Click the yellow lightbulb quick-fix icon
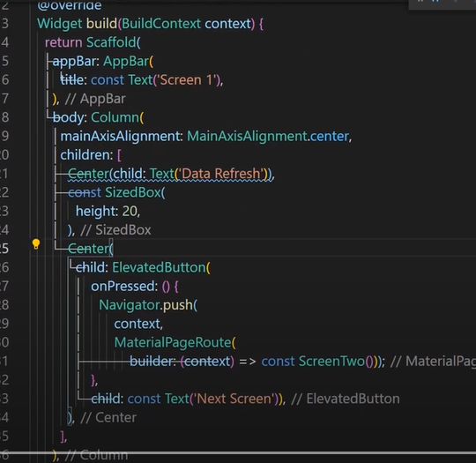The height and width of the screenshot is (463, 476). 36,244
